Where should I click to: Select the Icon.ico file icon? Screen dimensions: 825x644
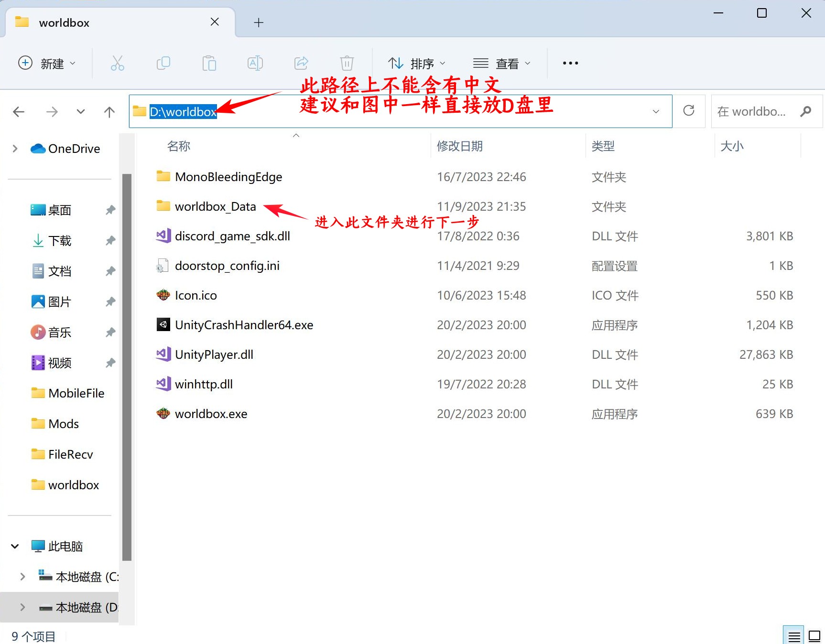[163, 295]
